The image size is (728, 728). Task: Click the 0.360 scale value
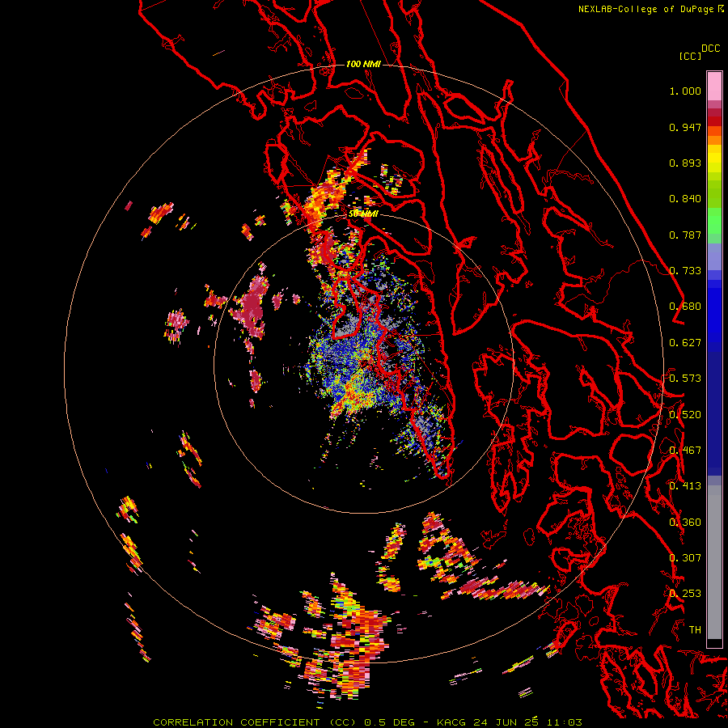click(x=685, y=523)
